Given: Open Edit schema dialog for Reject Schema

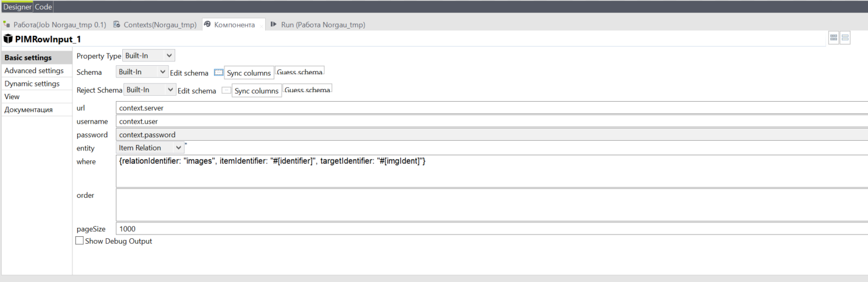Looking at the screenshot, I should pyautogui.click(x=226, y=90).
